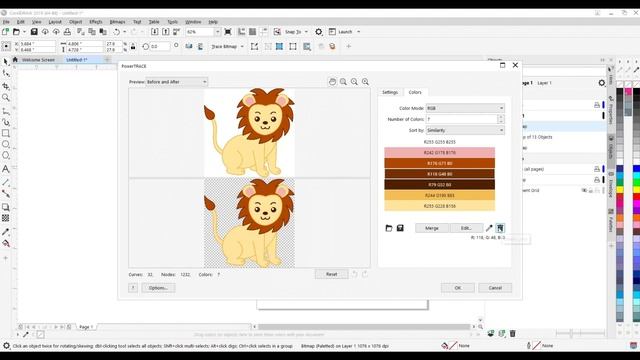This screenshot has height=360, width=640.
Task: Click the Page 1 tab at bottom
Action: 86,327
